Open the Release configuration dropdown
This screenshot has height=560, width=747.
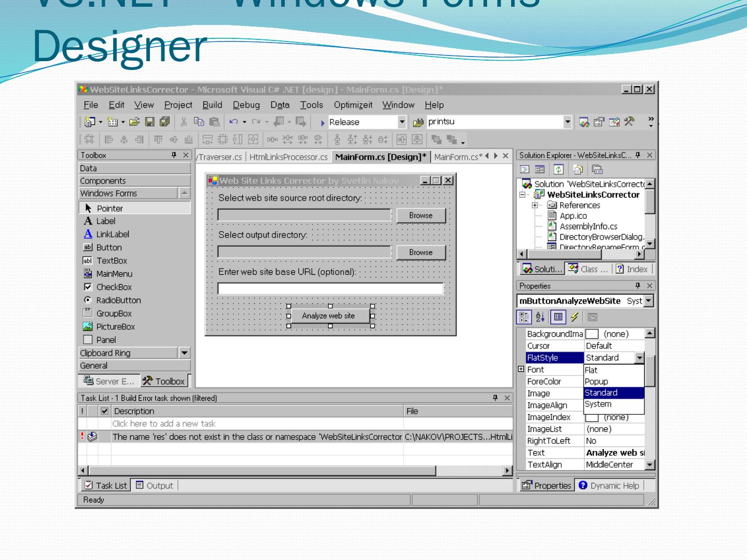(x=402, y=122)
